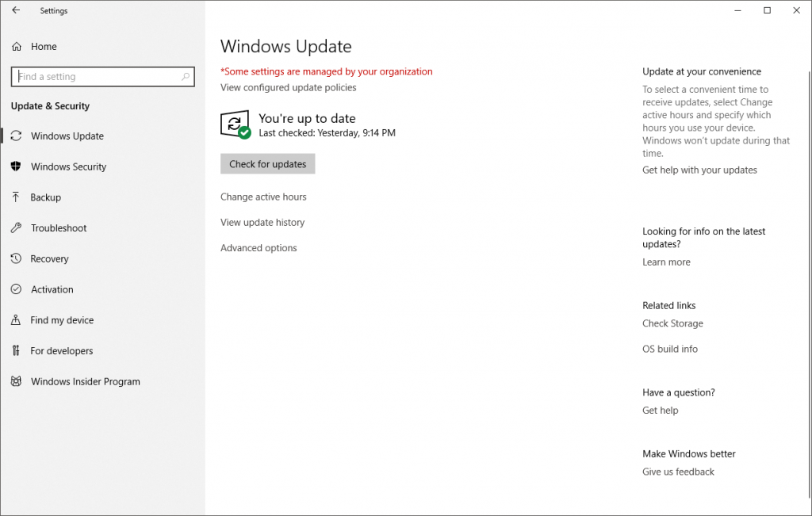
Task: Click Change active hours link
Action: click(x=263, y=197)
